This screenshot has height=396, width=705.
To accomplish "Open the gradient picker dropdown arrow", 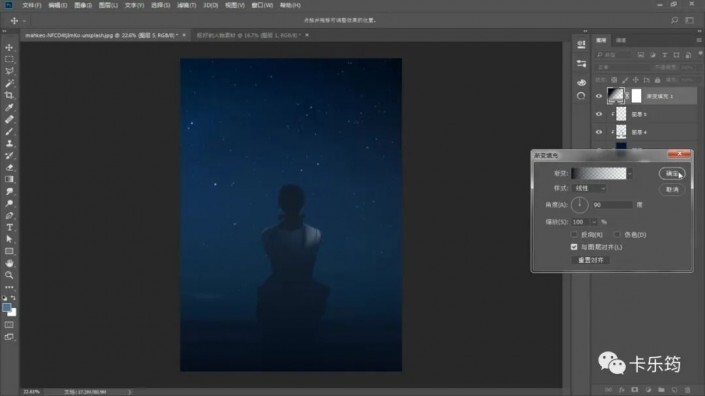I will pyautogui.click(x=630, y=174).
